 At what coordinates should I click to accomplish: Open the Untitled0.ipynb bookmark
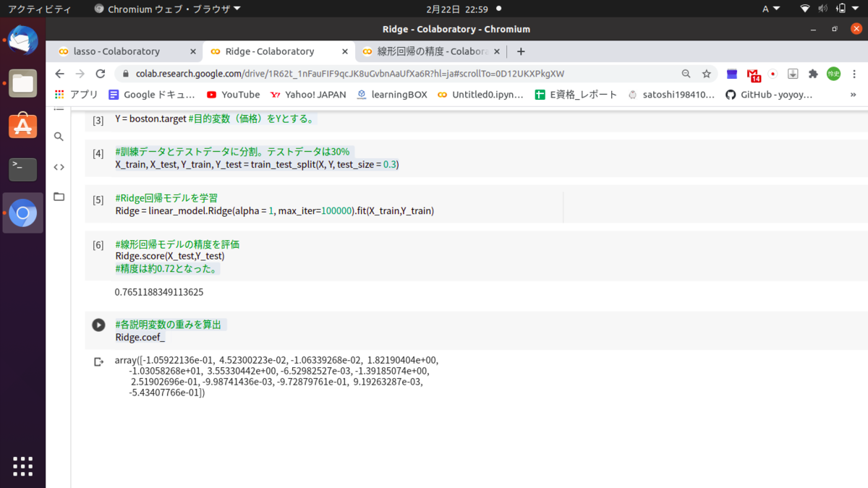click(x=481, y=95)
